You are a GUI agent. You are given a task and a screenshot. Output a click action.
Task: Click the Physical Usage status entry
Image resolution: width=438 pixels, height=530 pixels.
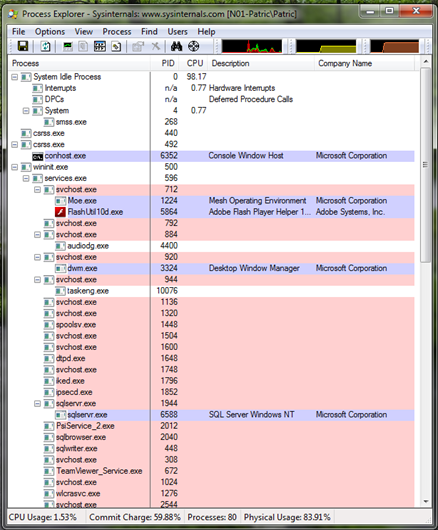click(x=287, y=517)
